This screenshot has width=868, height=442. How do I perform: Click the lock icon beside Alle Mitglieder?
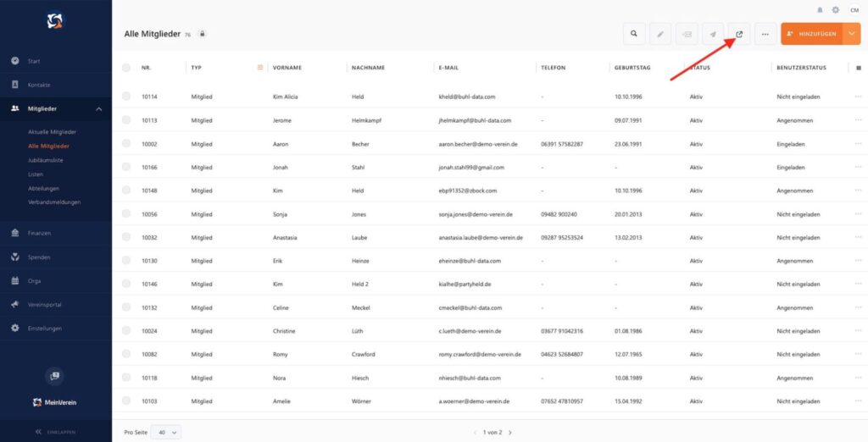coord(202,34)
